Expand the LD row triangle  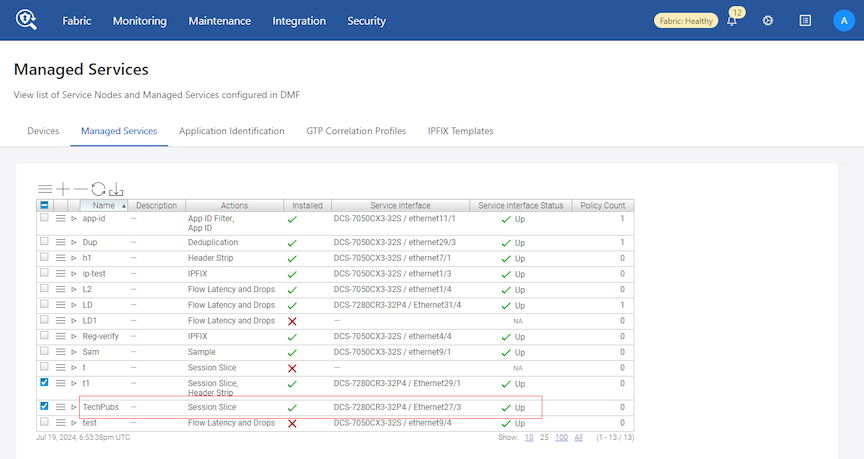point(74,305)
